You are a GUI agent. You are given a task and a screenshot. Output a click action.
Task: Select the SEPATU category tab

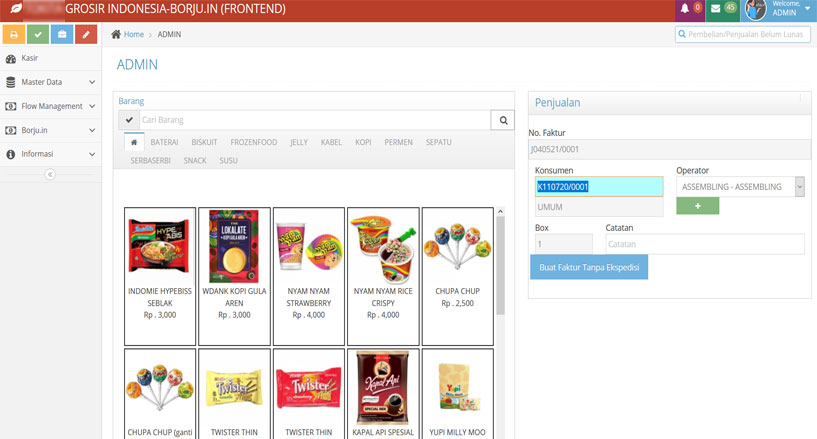click(x=439, y=142)
